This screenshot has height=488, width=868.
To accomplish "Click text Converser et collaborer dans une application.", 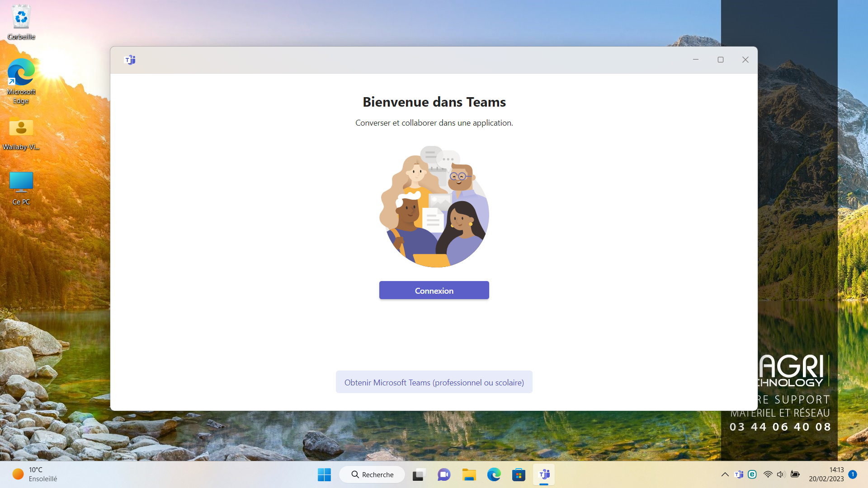I will tap(434, 123).
